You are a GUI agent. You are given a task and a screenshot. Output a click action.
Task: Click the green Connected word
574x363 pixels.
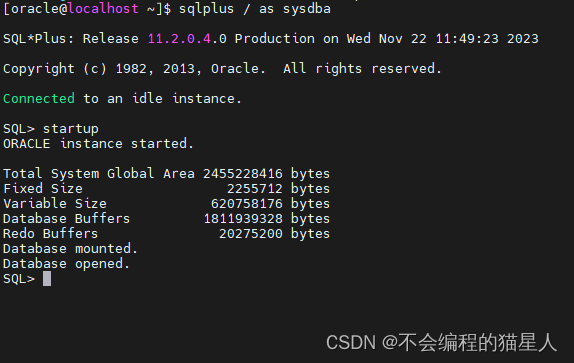coord(39,98)
